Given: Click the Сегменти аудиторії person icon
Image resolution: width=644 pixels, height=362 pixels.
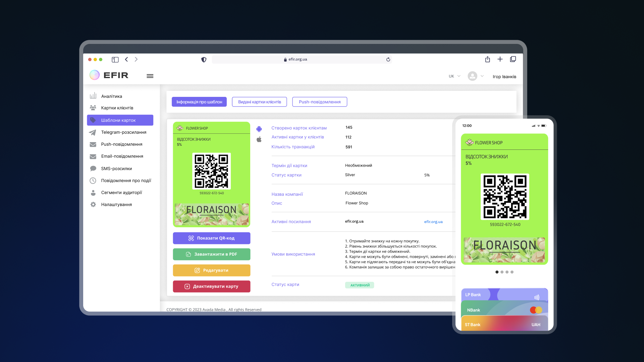Looking at the screenshot, I should point(93,193).
